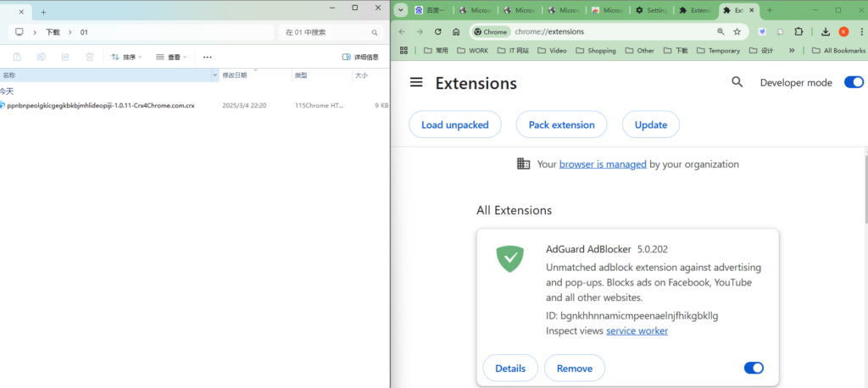The width and height of the screenshot is (868, 388).
Task: Open the 名称 column filter dropdown arrow
Action: point(215,75)
